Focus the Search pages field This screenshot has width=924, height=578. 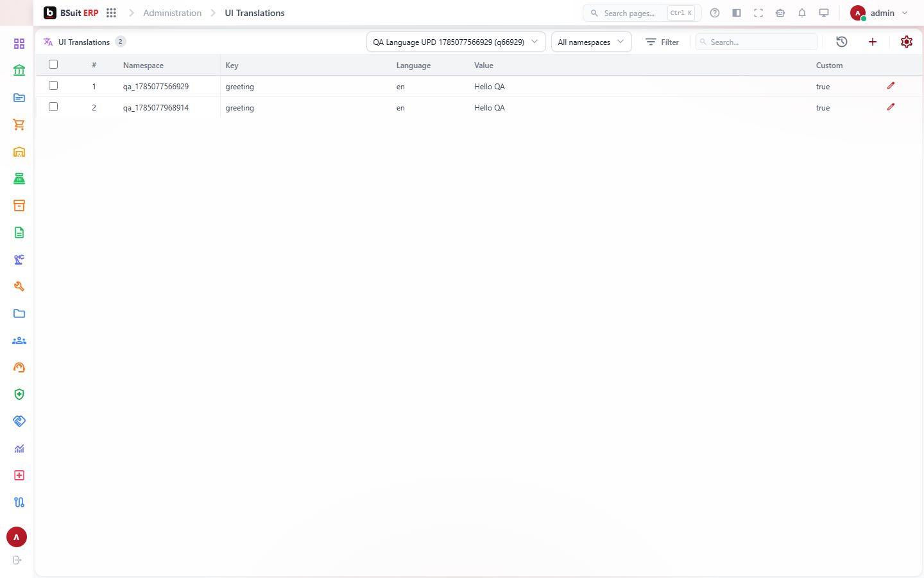point(642,13)
